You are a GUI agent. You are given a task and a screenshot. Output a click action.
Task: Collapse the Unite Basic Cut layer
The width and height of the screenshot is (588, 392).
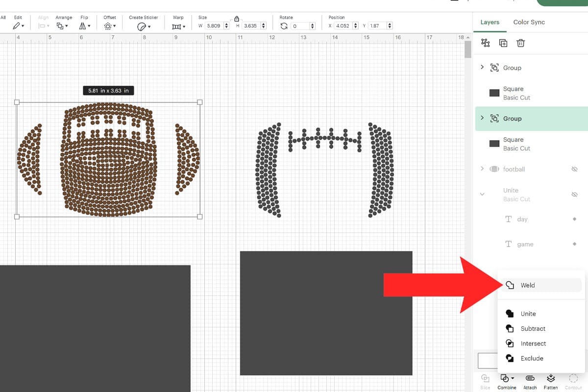[482, 194]
